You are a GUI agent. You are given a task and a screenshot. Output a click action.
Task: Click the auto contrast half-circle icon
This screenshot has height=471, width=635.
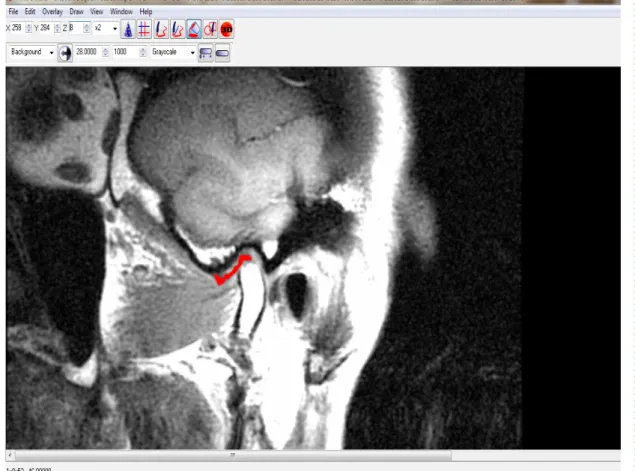65,53
